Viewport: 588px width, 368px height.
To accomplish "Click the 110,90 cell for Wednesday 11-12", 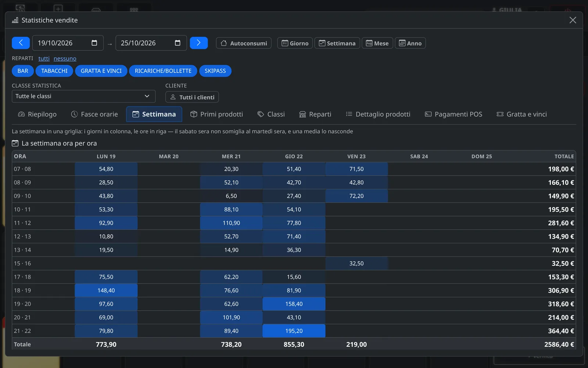I will (x=231, y=223).
